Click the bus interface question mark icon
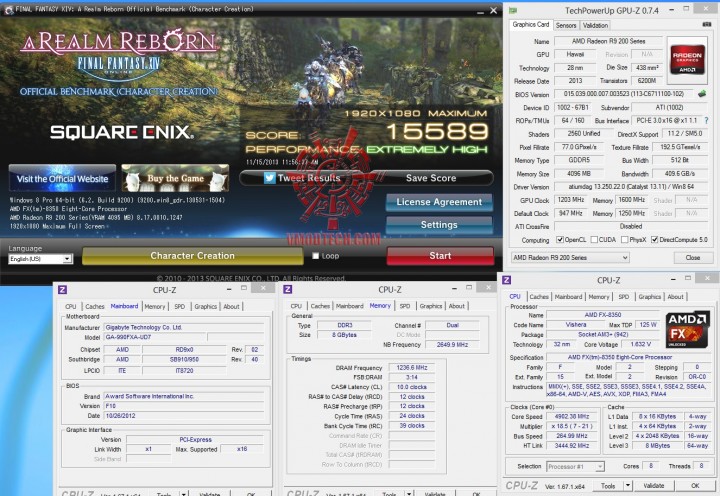The image size is (720, 496). click(x=706, y=120)
